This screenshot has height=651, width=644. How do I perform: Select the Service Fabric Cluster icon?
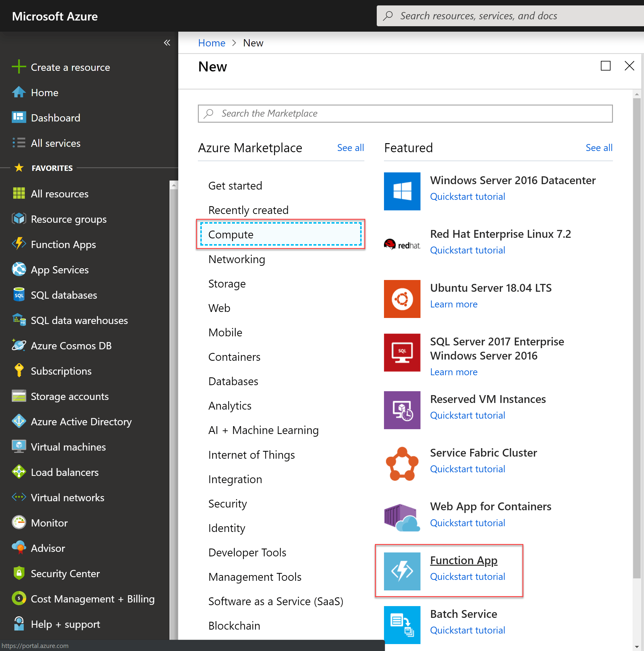point(402,464)
